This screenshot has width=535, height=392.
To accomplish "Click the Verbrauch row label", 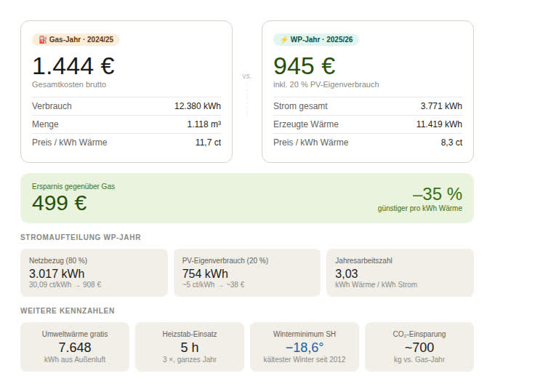I will tap(52, 106).
